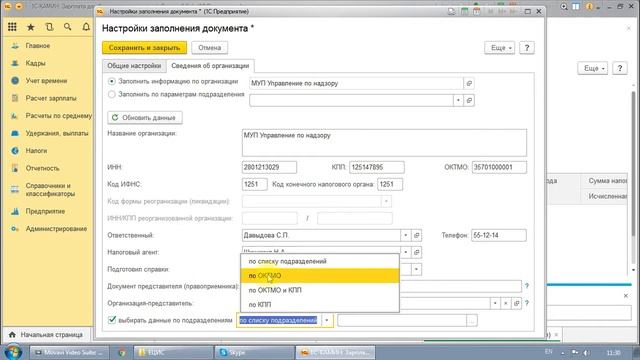Click the Телефон field
Viewport: 640px width, 360px height.
click(x=499, y=236)
